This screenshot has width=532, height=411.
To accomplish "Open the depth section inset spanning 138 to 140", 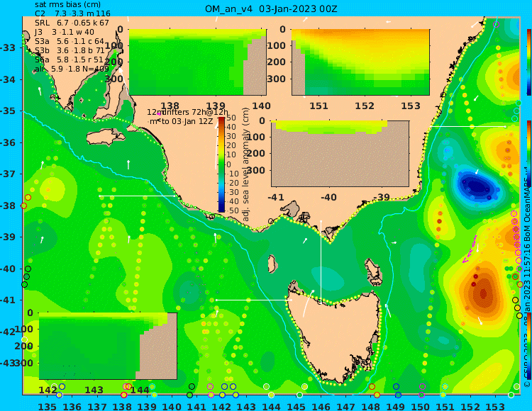I will [x=197, y=62].
